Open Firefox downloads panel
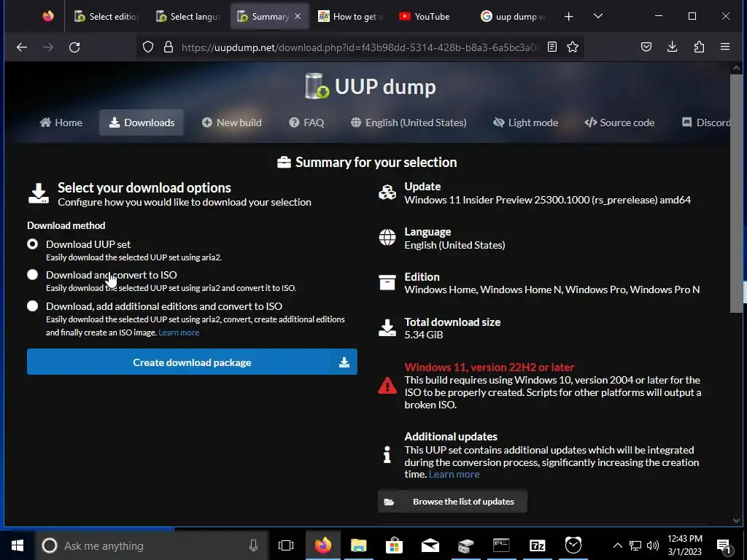Screen dimensions: 747x560 [x=672, y=47]
